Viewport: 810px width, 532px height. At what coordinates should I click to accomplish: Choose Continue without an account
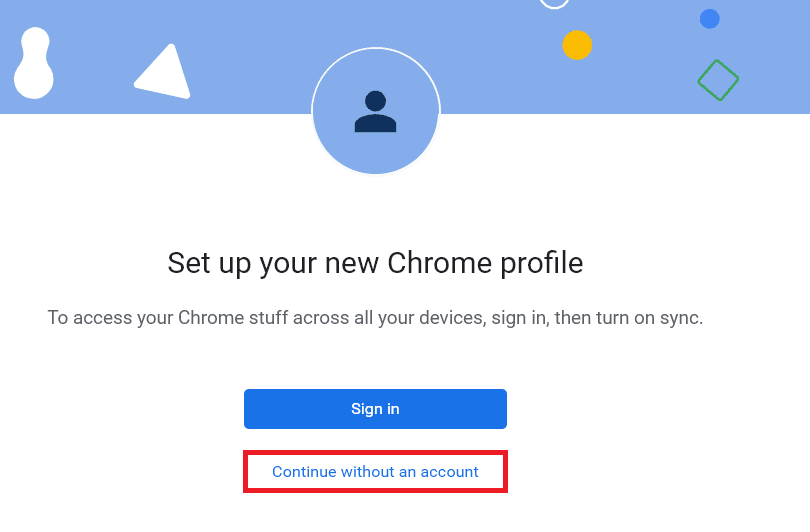(375, 472)
